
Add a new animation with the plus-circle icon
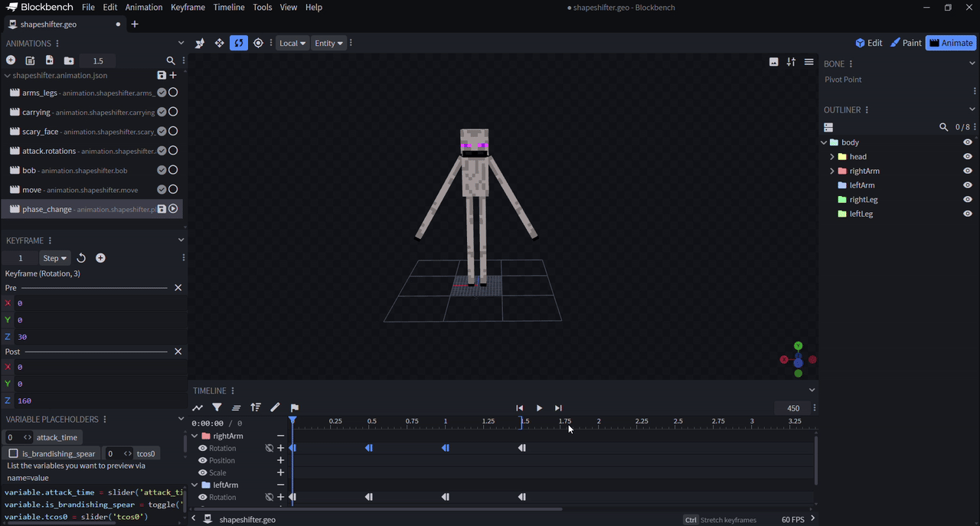click(x=11, y=60)
